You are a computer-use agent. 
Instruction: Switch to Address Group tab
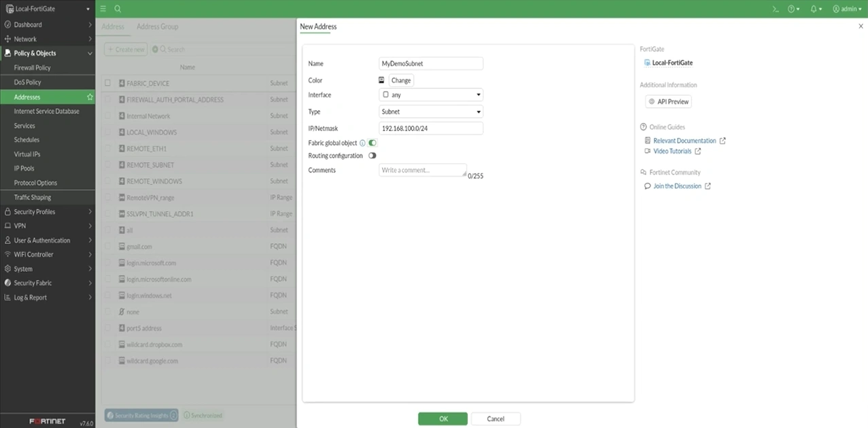tap(157, 26)
